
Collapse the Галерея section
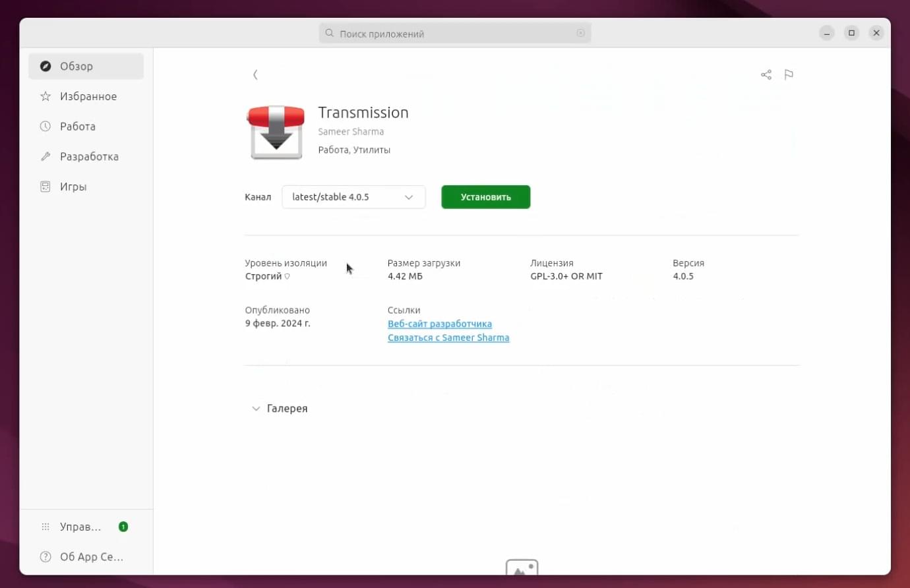(256, 409)
